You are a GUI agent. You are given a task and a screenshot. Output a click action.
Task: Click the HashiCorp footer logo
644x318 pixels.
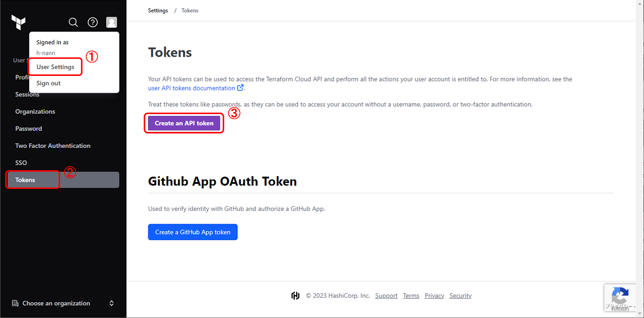coord(295,296)
